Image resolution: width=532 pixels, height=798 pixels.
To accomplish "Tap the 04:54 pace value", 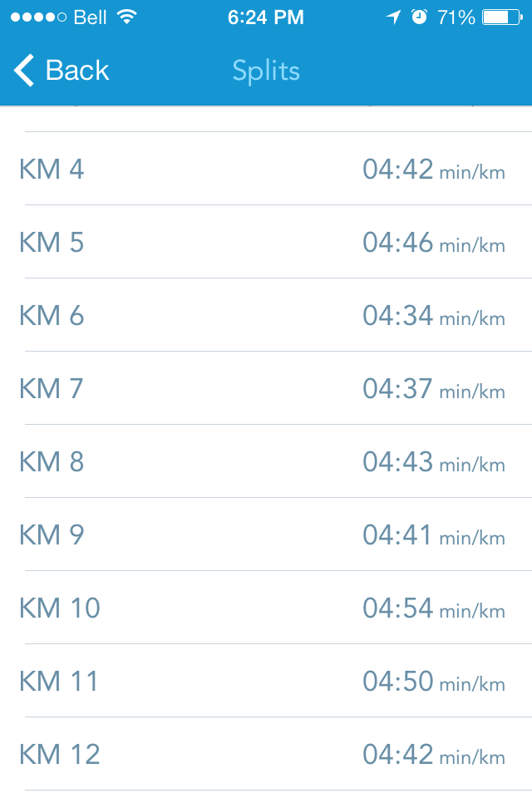I will pos(398,608).
